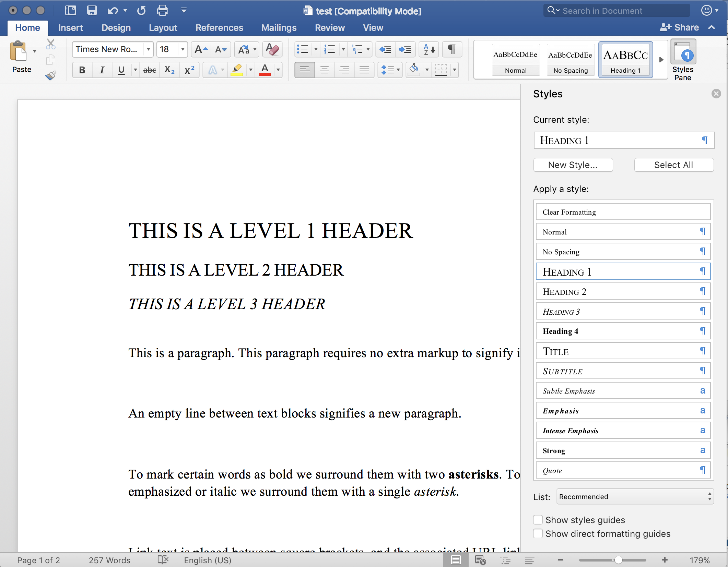Click the Bullets list icon

[x=301, y=49]
